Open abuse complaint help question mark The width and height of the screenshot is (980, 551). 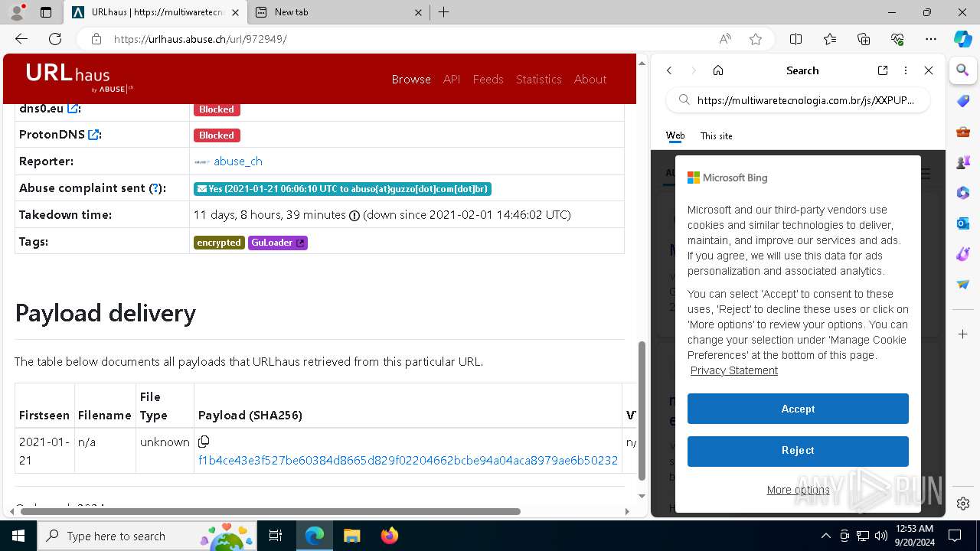(155, 188)
